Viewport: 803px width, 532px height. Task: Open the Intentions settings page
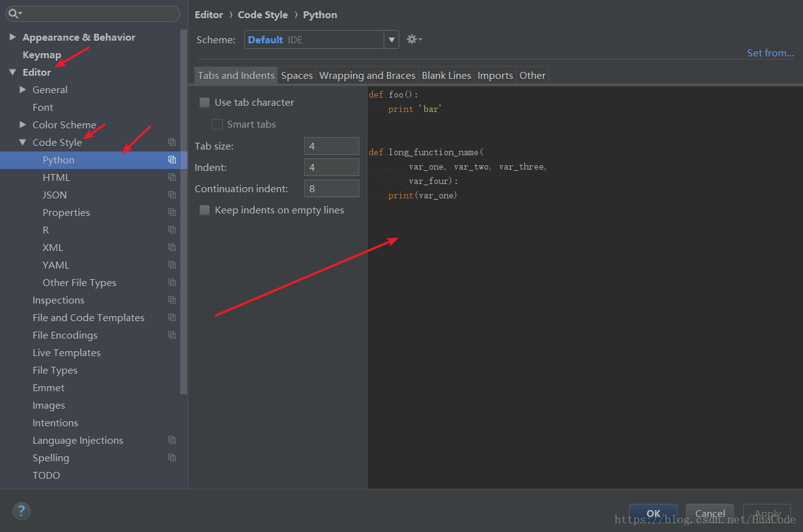tap(55, 422)
